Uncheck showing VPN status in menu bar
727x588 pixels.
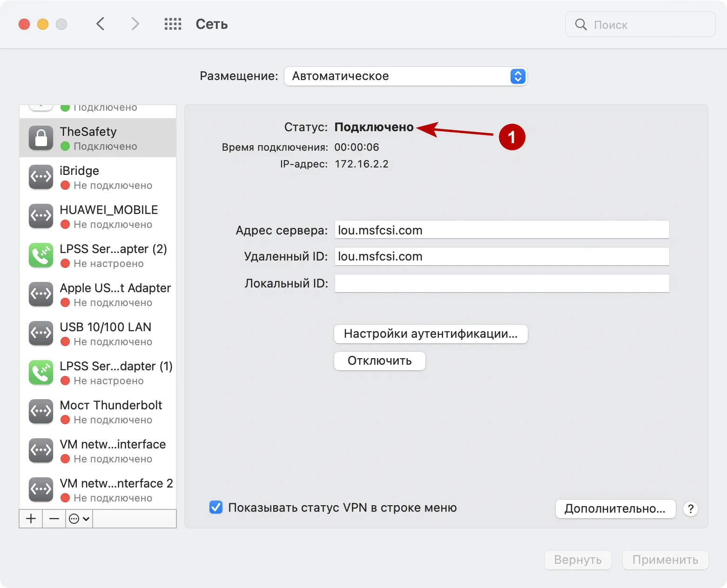click(215, 507)
